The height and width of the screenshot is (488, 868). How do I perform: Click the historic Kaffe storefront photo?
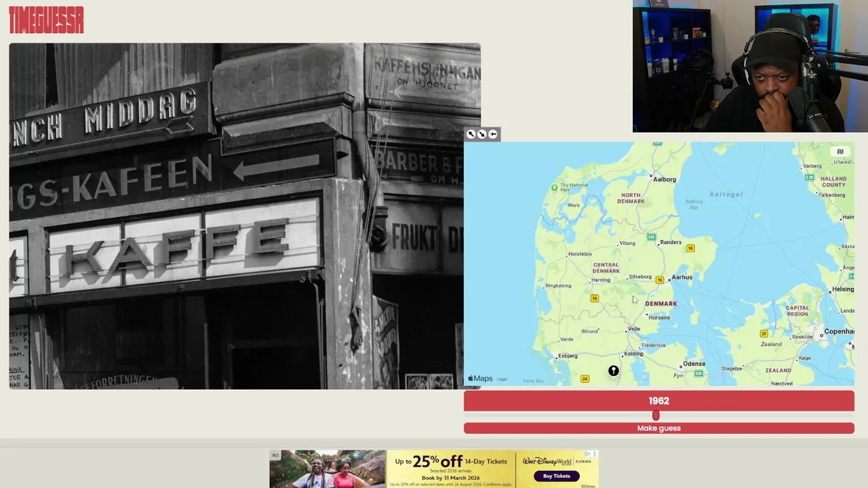coord(245,216)
